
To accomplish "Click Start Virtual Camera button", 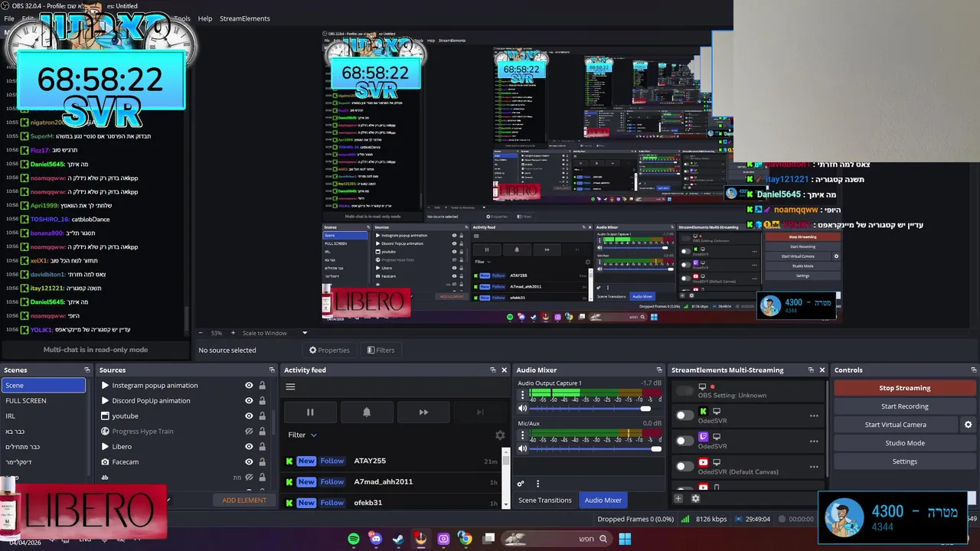I will (896, 425).
